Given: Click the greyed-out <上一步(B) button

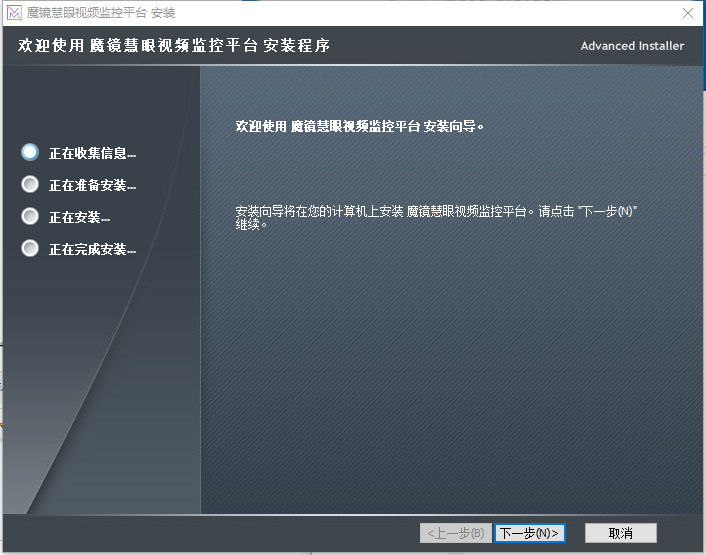Looking at the screenshot, I should pyautogui.click(x=456, y=533).
